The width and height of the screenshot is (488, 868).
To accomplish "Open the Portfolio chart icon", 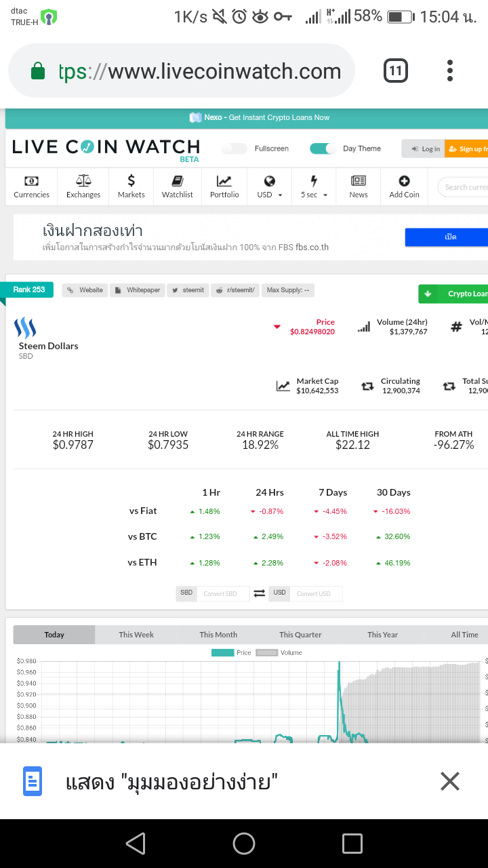I will [x=224, y=181].
